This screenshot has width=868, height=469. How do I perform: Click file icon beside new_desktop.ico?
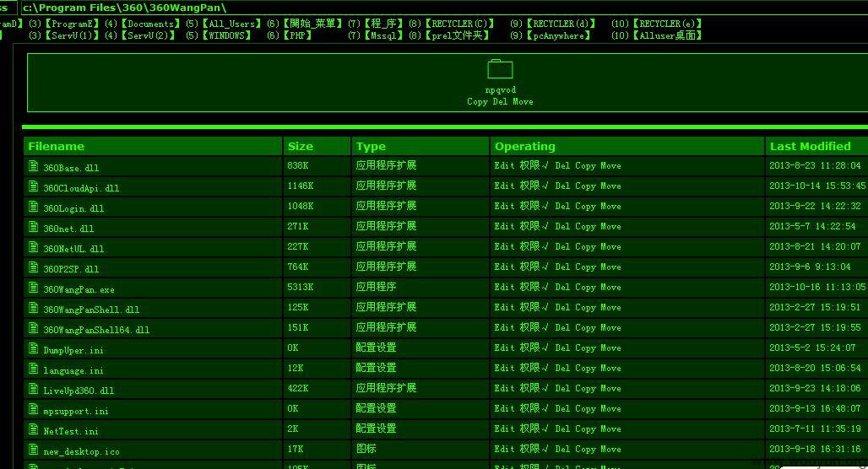click(34, 450)
